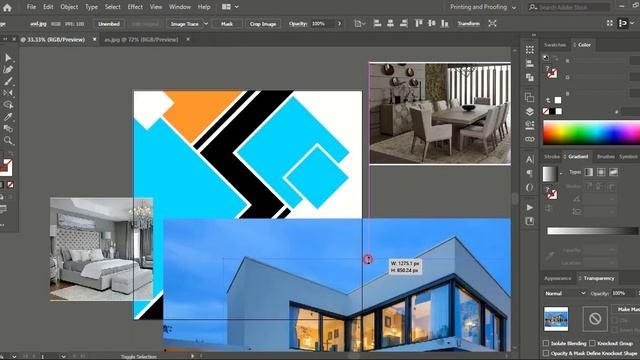The width and height of the screenshot is (640, 360).
Task: Open the File menu
Action: pyautogui.click(x=31, y=7)
